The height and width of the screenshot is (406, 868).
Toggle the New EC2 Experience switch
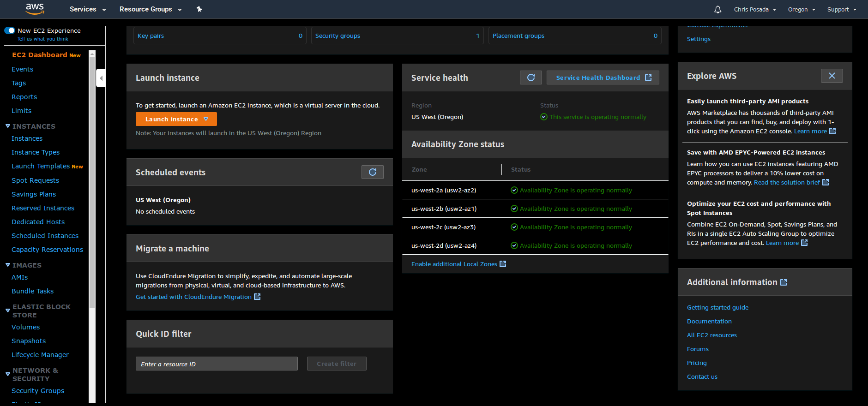coord(10,30)
